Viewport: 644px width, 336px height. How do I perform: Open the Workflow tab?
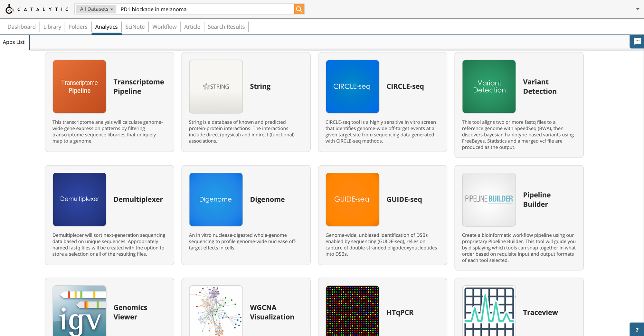[165, 27]
